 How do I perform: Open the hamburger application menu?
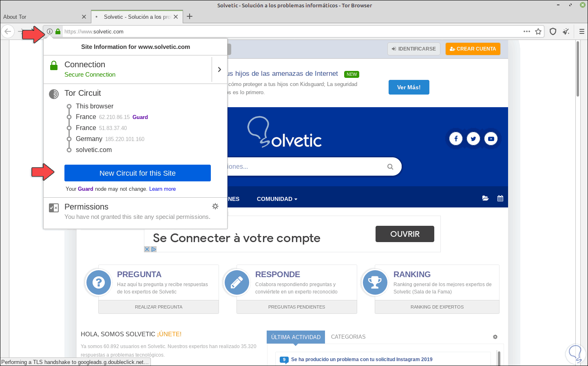[x=582, y=31]
